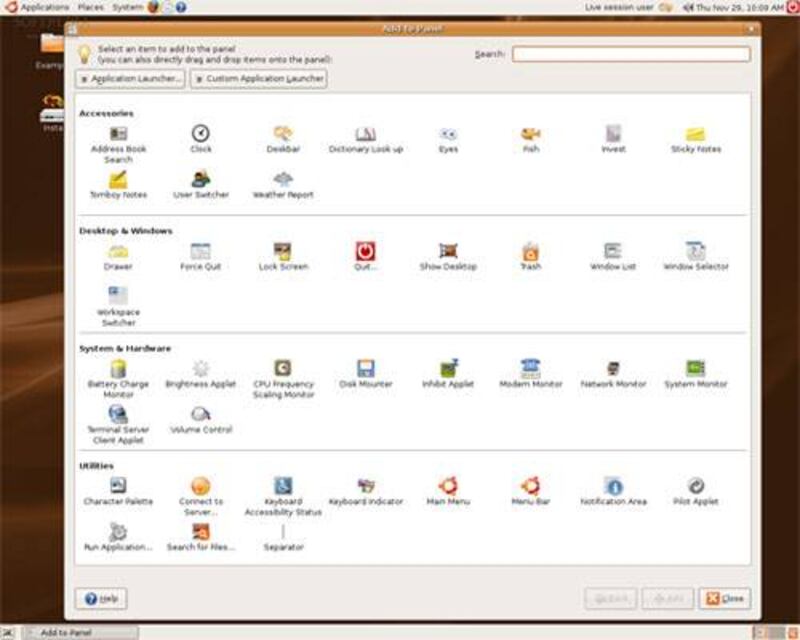Click the Custom Application Launcher button
The image size is (800, 640).
click(x=259, y=79)
